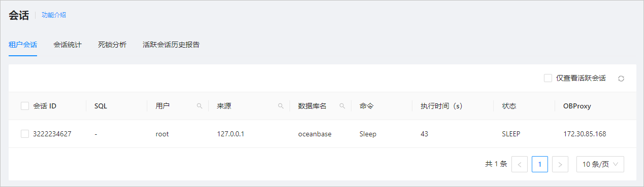Click the 状态 column header

click(509, 106)
